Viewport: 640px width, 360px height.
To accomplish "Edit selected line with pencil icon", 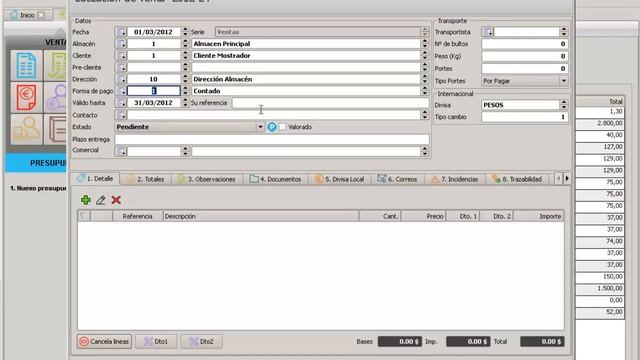I will pos(101,200).
